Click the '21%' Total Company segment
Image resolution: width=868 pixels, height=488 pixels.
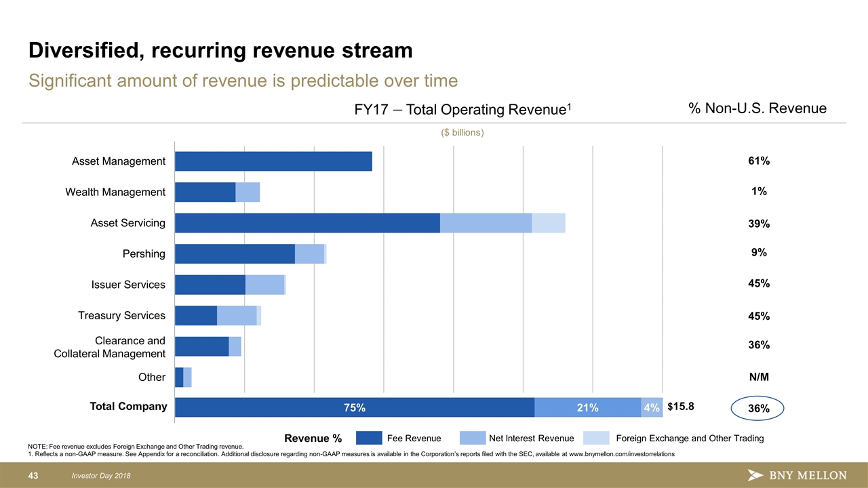pos(588,407)
